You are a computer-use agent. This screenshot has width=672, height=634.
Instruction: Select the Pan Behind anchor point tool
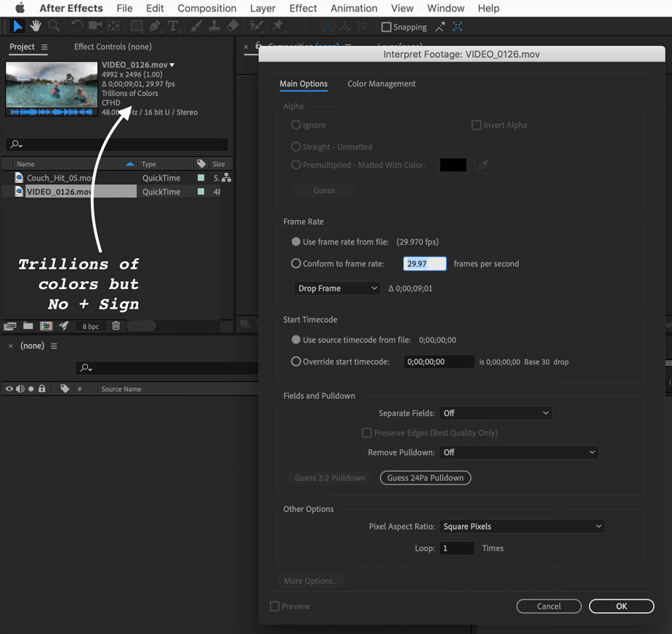coord(113,26)
